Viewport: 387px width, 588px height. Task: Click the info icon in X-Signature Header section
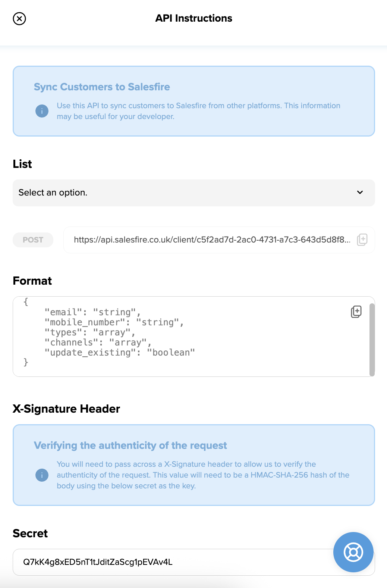[42, 475]
